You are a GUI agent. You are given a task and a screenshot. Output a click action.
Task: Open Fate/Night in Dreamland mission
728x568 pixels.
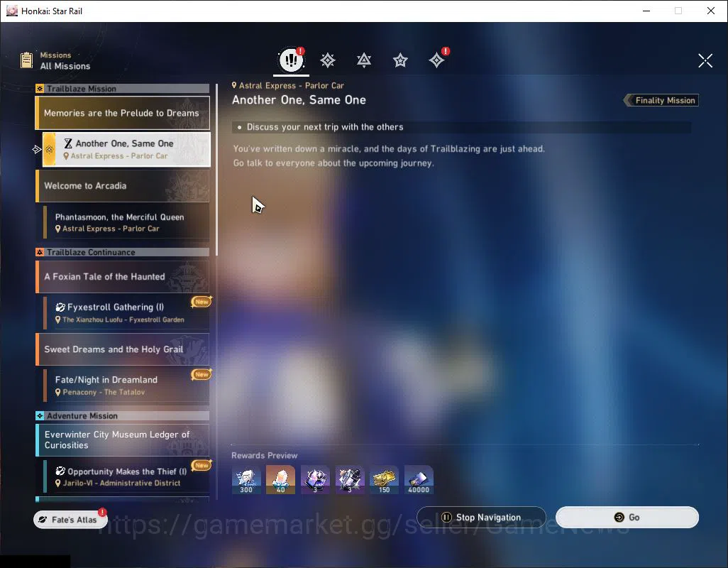click(x=126, y=386)
